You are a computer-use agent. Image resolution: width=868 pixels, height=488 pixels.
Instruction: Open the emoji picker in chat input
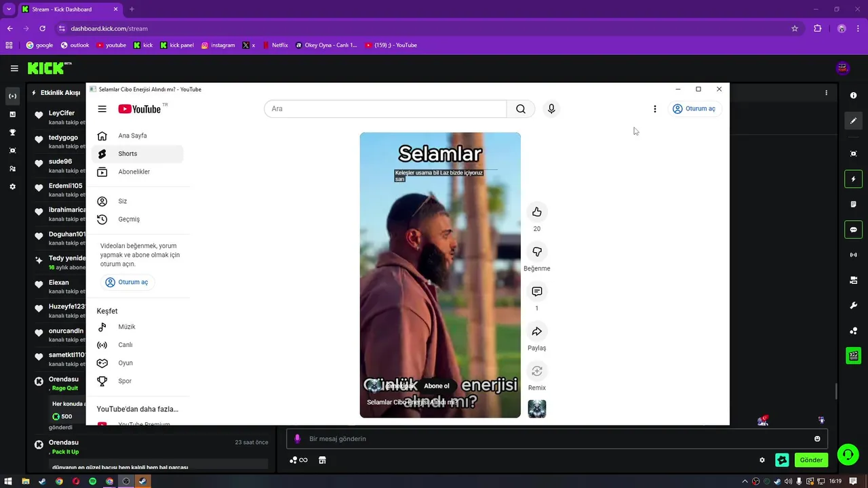pos(817,439)
